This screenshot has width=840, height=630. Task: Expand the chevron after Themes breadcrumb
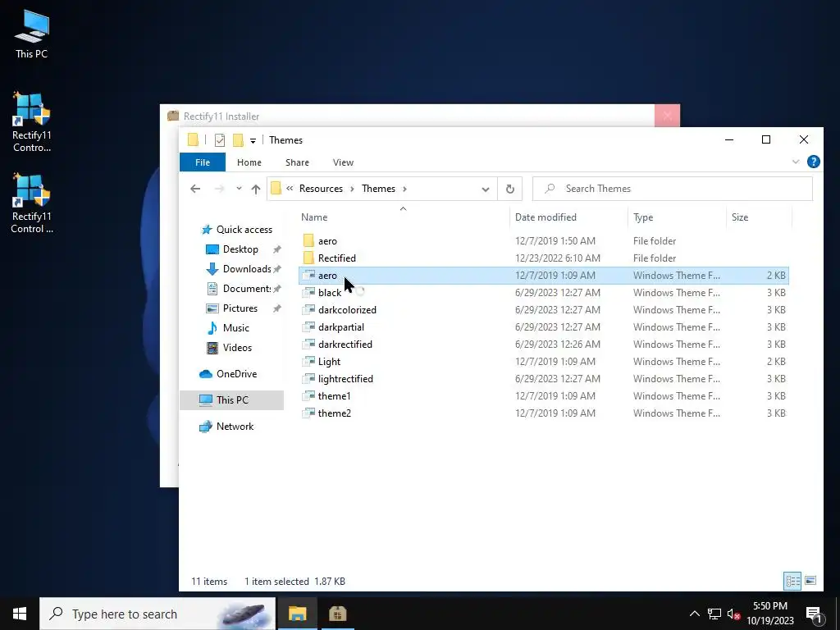tap(404, 189)
